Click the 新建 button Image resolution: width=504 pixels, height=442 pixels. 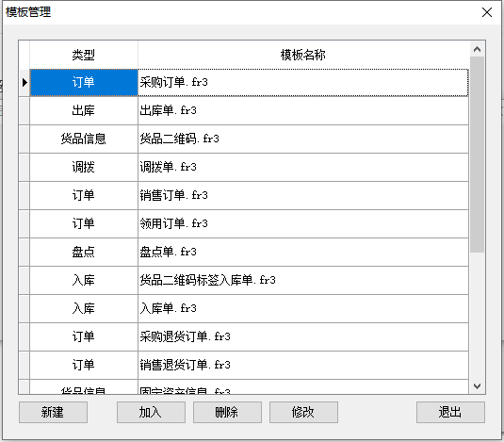tap(53, 412)
